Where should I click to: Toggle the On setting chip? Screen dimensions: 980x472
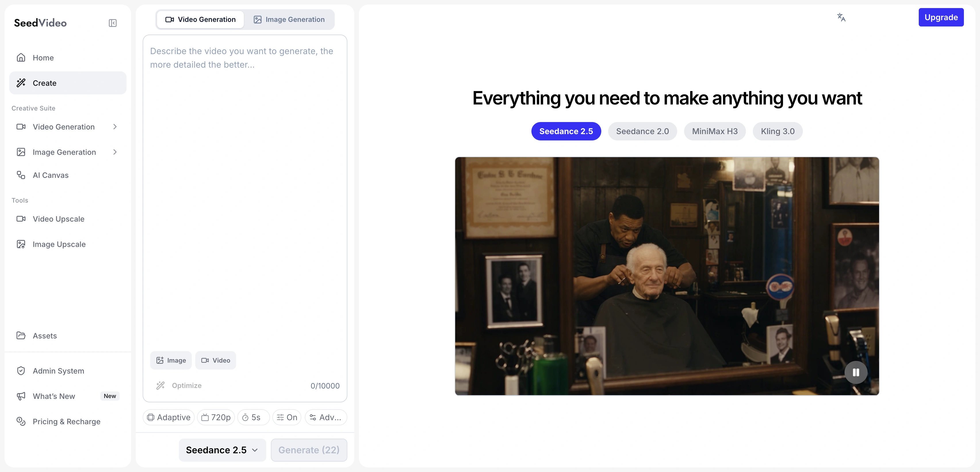click(x=287, y=418)
